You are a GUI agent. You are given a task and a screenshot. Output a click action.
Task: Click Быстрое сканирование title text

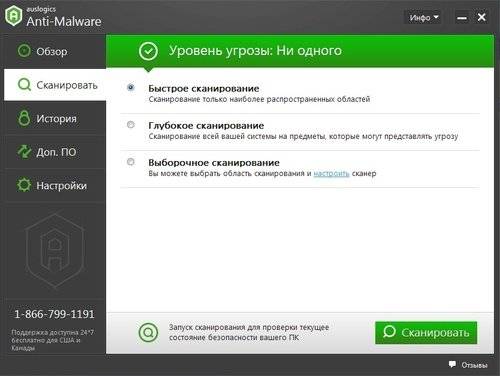click(x=204, y=89)
